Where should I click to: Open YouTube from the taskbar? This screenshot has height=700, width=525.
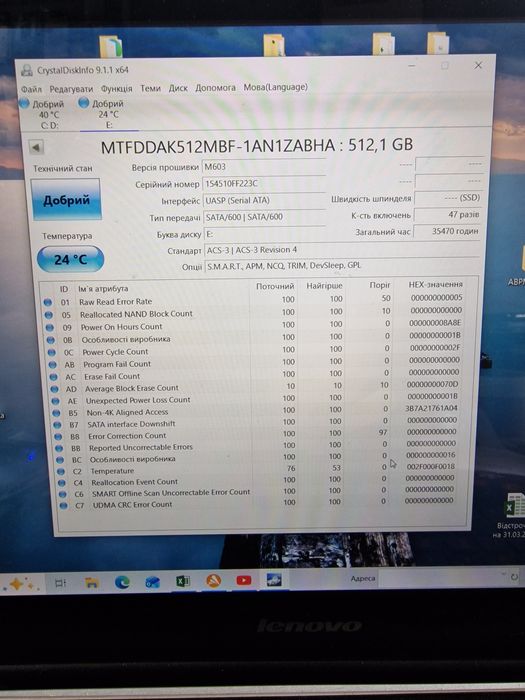click(244, 580)
